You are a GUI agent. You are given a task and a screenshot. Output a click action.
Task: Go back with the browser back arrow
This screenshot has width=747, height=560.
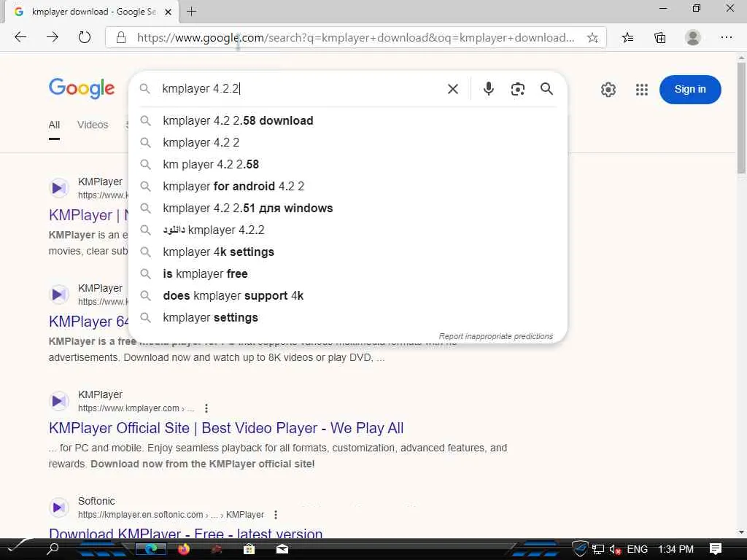tap(20, 37)
